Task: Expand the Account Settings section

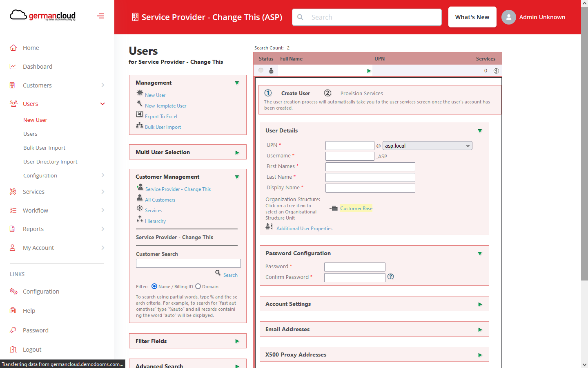Action: click(x=480, y=303)
